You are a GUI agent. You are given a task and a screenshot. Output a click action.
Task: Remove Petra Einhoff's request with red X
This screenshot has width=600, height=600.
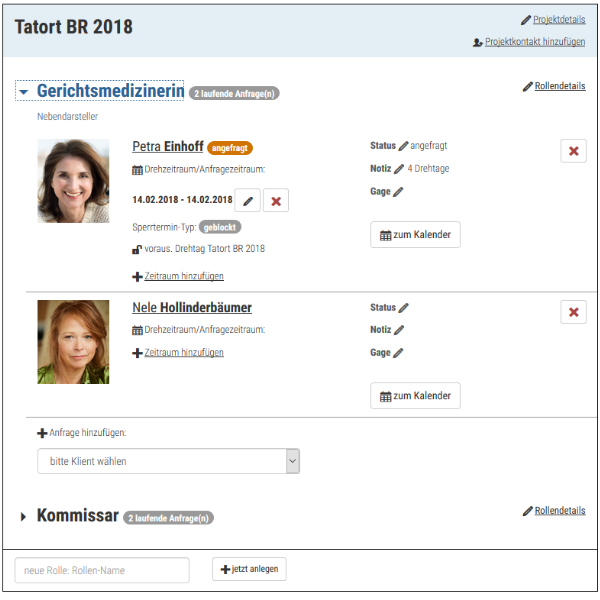tap(573, 150)
